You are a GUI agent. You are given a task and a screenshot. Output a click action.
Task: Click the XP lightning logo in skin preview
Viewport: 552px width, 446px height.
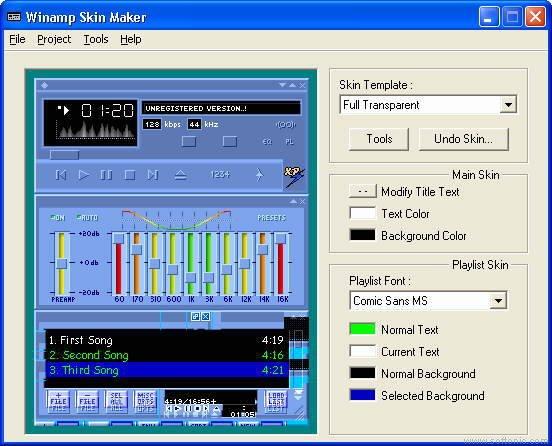click(x=294, y=176)
